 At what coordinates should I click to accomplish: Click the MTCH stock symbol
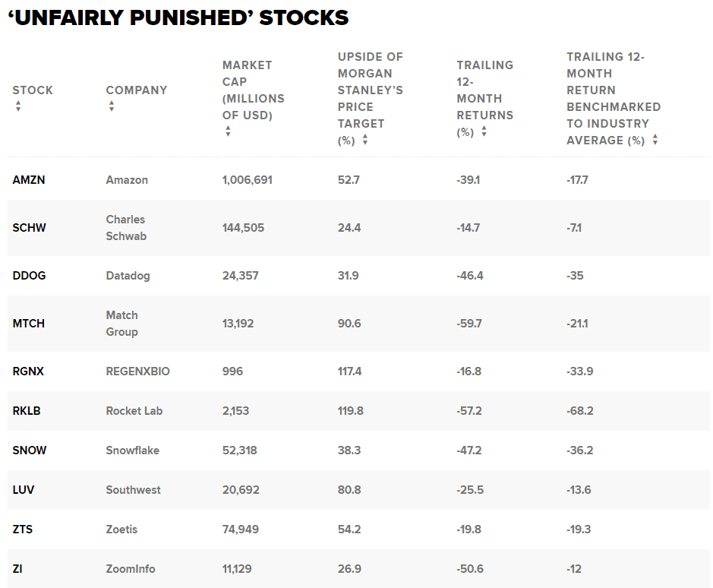coord(29,324)
